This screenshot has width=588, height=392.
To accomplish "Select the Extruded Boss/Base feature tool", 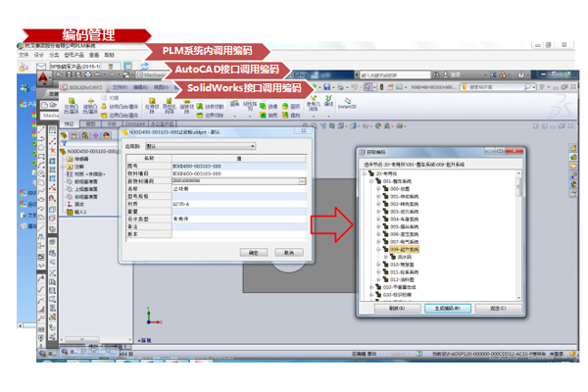I will (72, 106).
